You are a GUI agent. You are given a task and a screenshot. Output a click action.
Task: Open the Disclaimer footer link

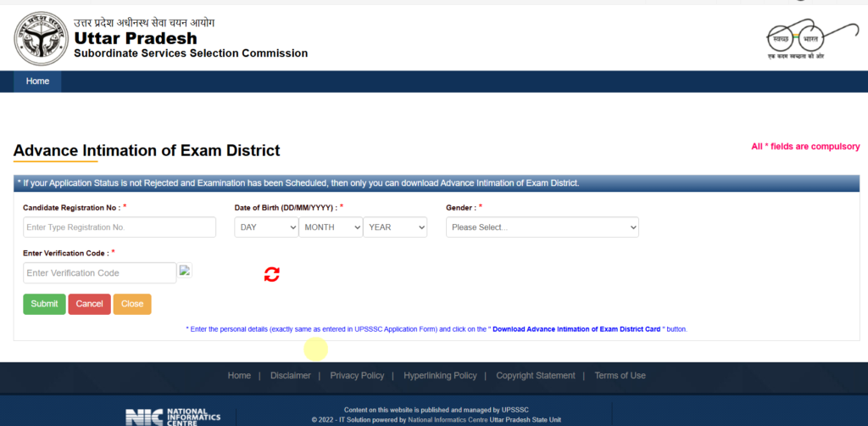tap(291, 376)
